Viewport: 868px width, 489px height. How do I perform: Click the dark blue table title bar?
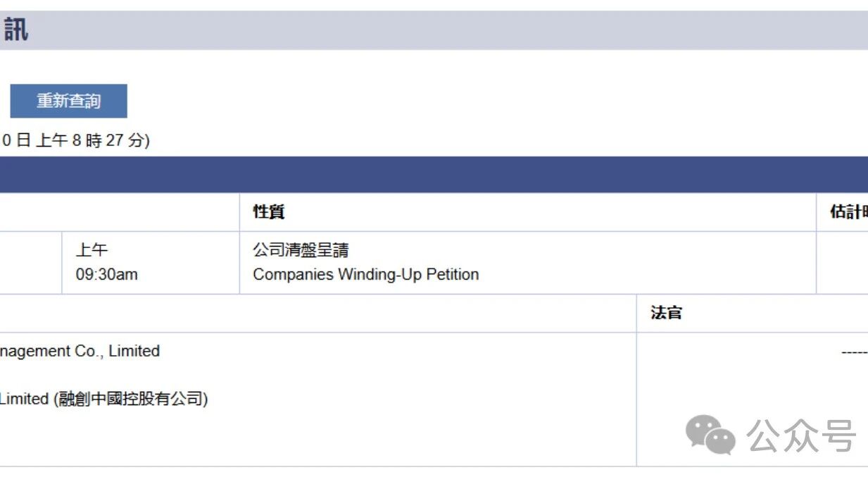point(434,174)
